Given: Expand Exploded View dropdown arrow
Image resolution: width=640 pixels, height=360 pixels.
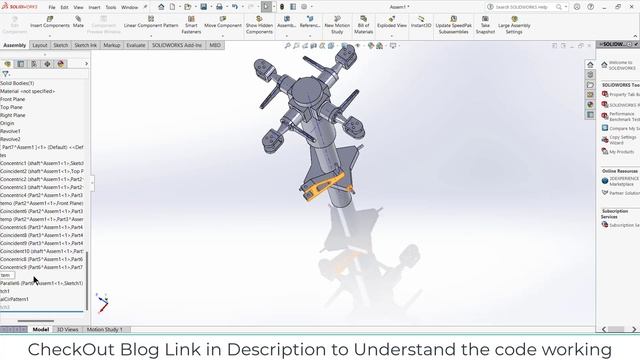Looking at the screenshot, I should [x=391, y=36].
